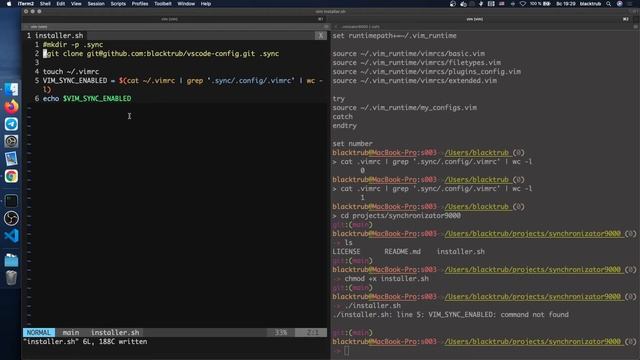Click installer.sh in ls output

pos(460,251)
